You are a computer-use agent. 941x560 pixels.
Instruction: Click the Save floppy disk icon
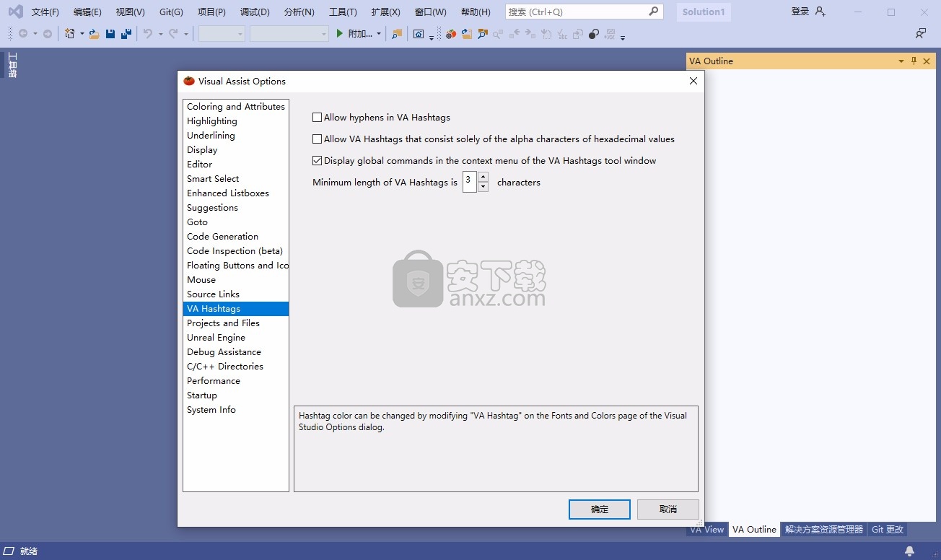click(110, 33)
